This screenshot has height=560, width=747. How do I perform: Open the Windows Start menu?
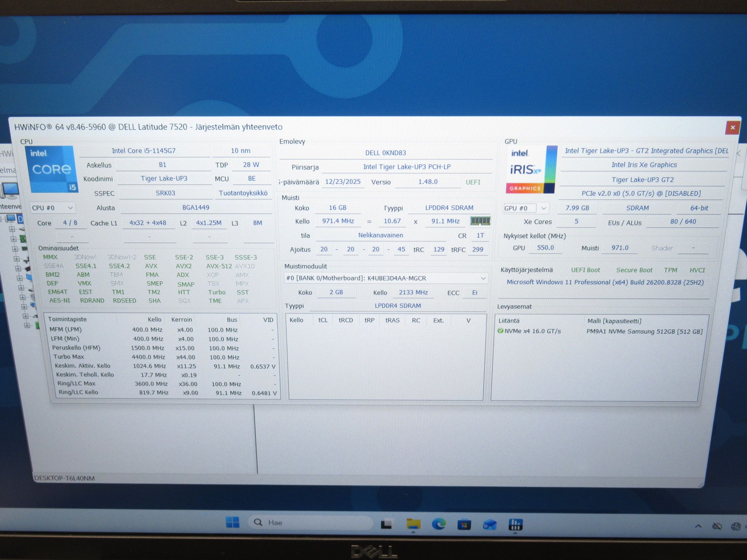coord(232,522)
